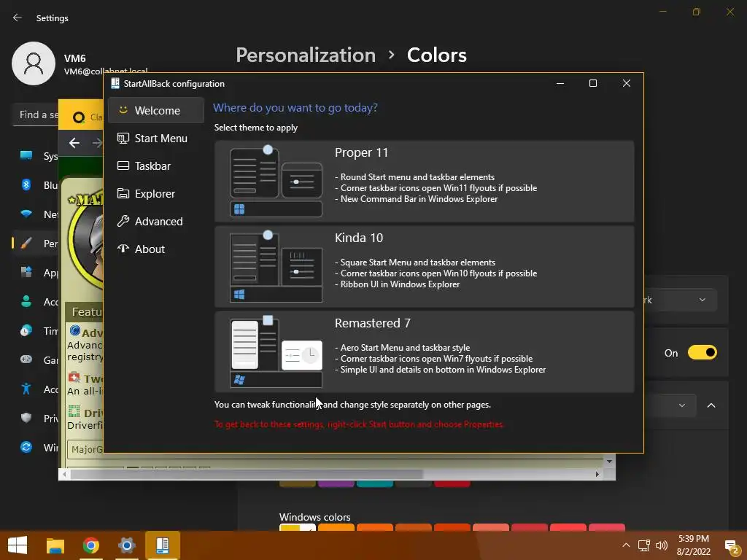This screenshot has height=560, width=747.
Task: Click the Start Menu monitor icon
Action: (123, 138)
